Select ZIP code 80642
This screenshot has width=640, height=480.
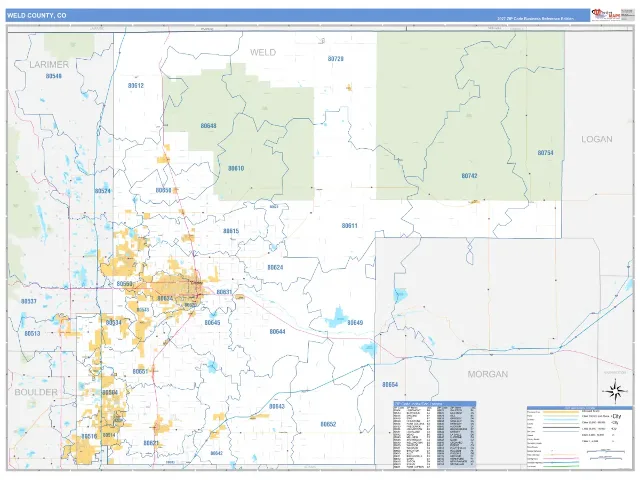tap(216, 453)
